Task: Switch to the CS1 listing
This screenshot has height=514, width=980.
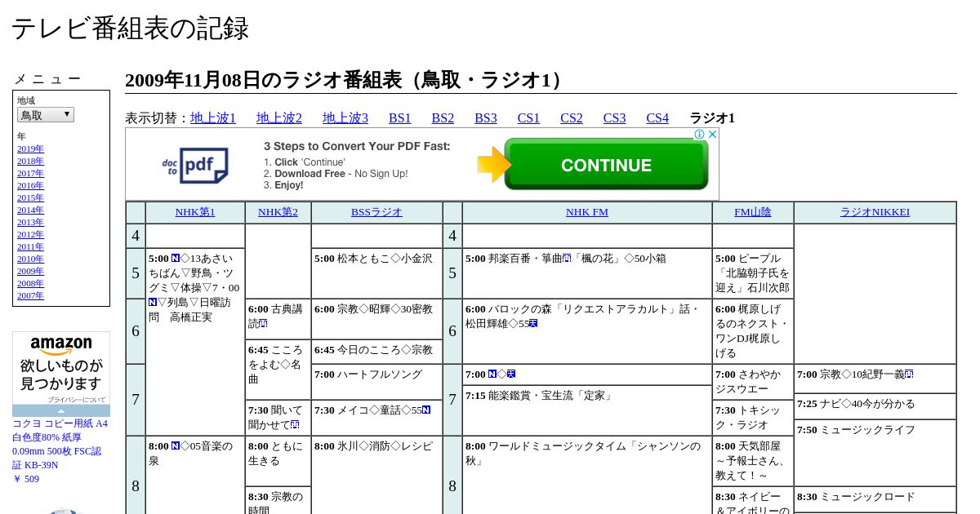Action: (x=528, y=118)
